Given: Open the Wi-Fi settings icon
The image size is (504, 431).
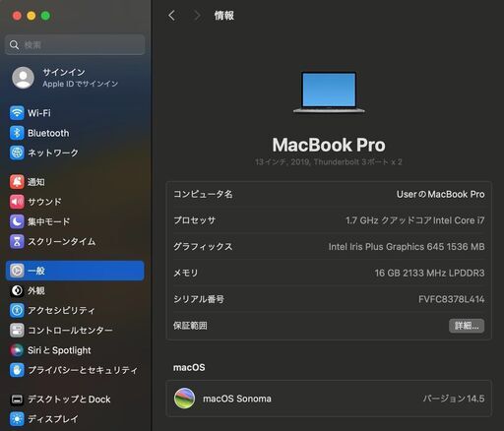Looking at the screenshot, I should pos(17,113).
